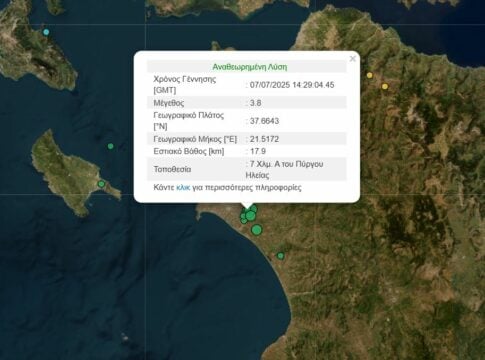Select the yellow marker farther inland from the popup

(x=385, y=86)
